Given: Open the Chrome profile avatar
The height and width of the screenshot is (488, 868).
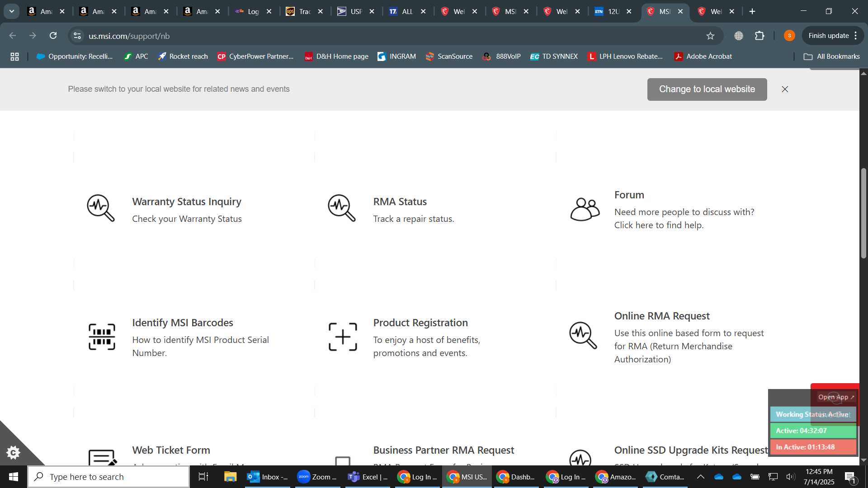Looking at the screenshot, I should (x=789, y=36).
